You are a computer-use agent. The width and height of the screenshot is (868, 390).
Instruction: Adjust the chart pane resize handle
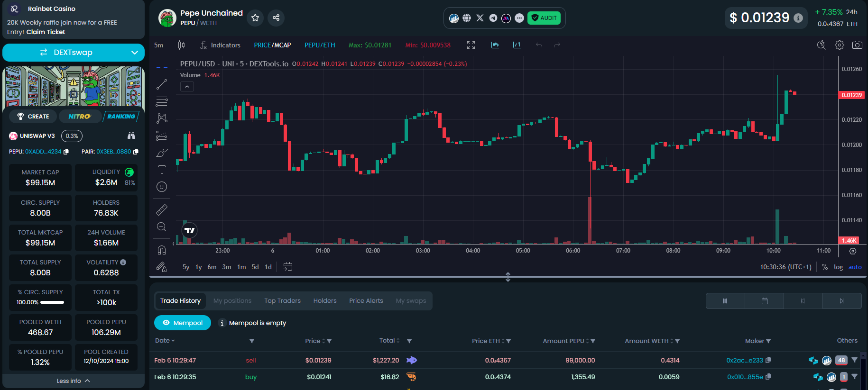pyautogui.click(x=508, y=277)
